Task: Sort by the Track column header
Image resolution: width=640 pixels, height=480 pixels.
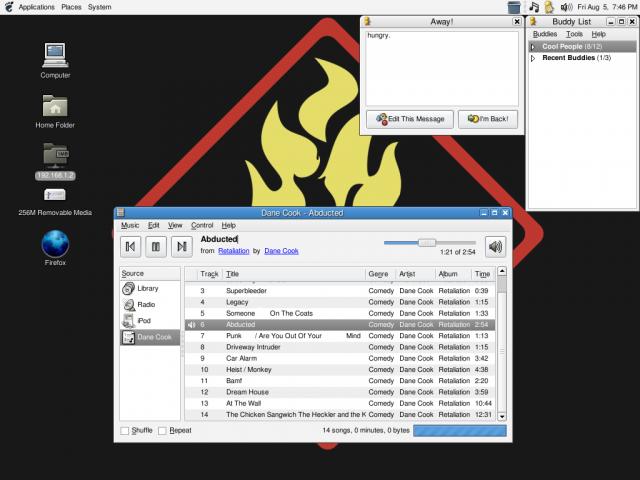Action: click(209, 274)
